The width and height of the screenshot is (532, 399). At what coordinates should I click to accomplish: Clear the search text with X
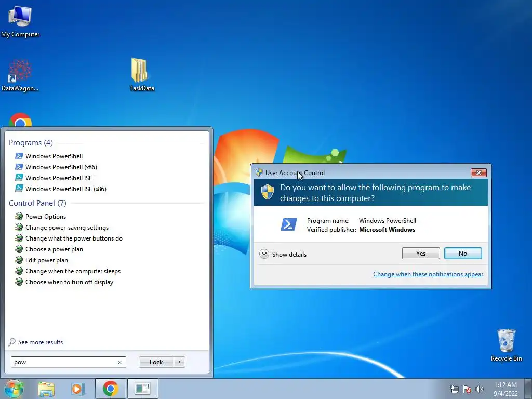coord(120,362)
